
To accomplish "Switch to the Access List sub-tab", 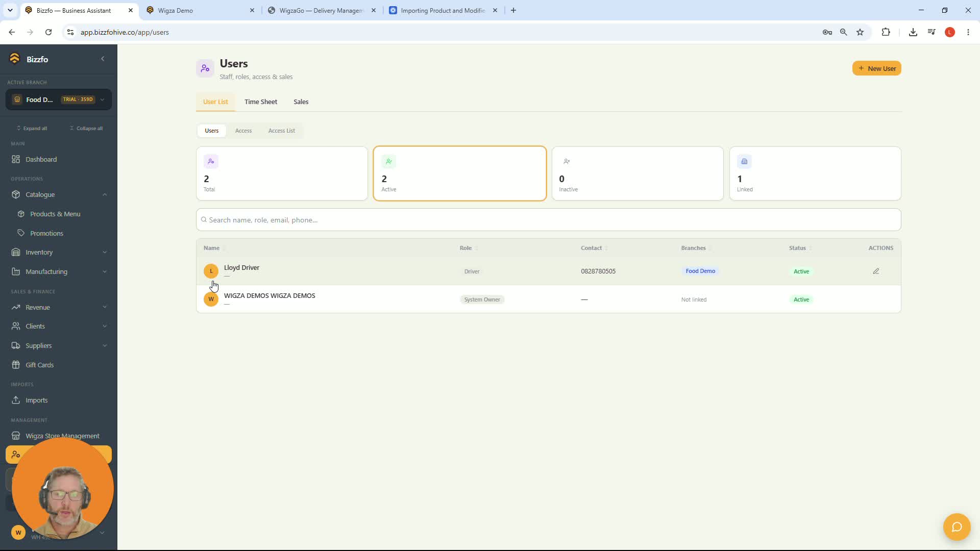I will click(x=282, y=131).
